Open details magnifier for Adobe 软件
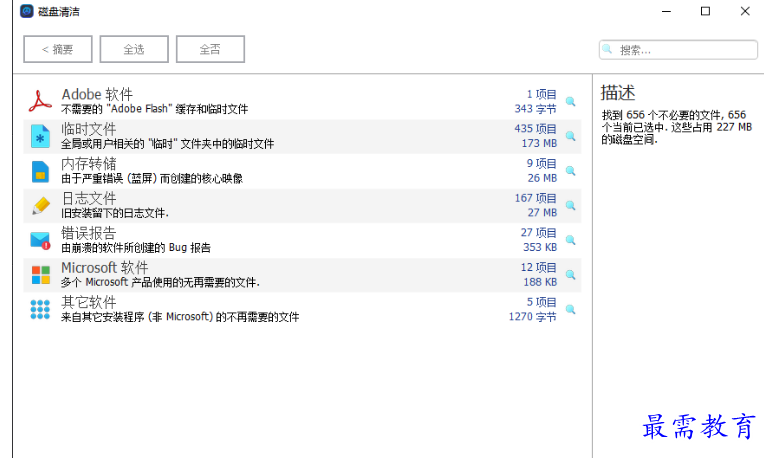Image resolution: width=764 pixels, height=458 pixels. (x=571, y=101)
